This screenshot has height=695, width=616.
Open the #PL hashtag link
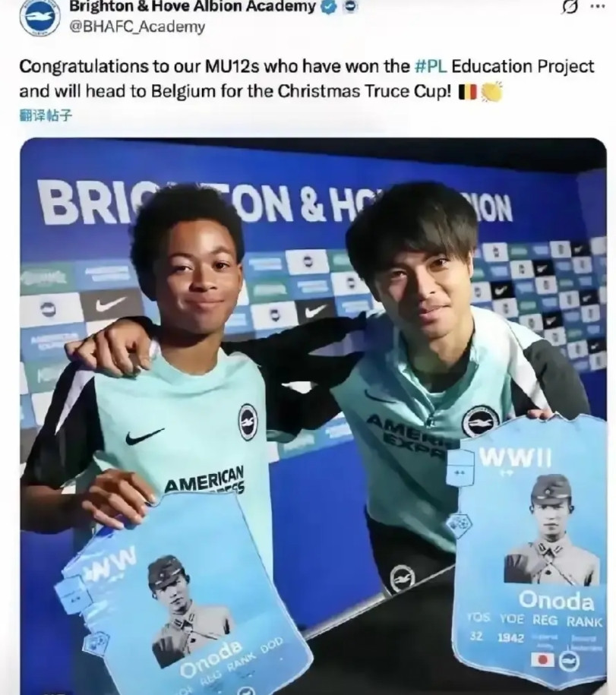[x=431, y=67]
